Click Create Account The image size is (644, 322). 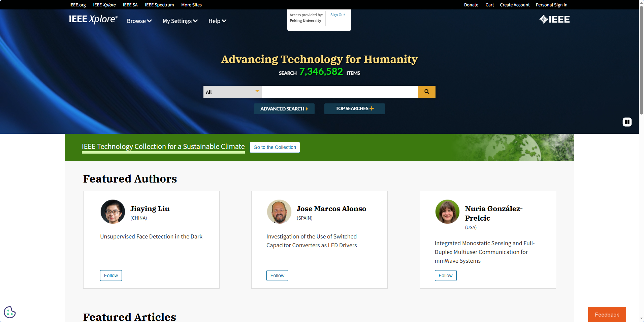coord(515,5)
